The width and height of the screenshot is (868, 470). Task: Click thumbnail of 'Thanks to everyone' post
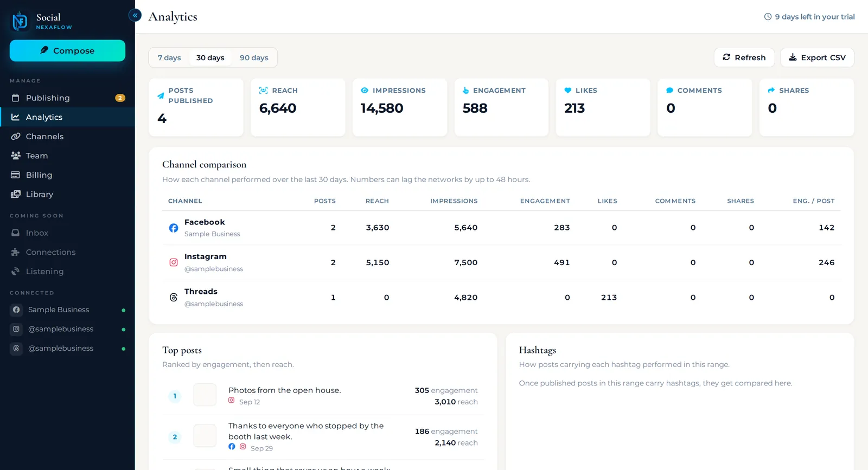click(205, 436)
